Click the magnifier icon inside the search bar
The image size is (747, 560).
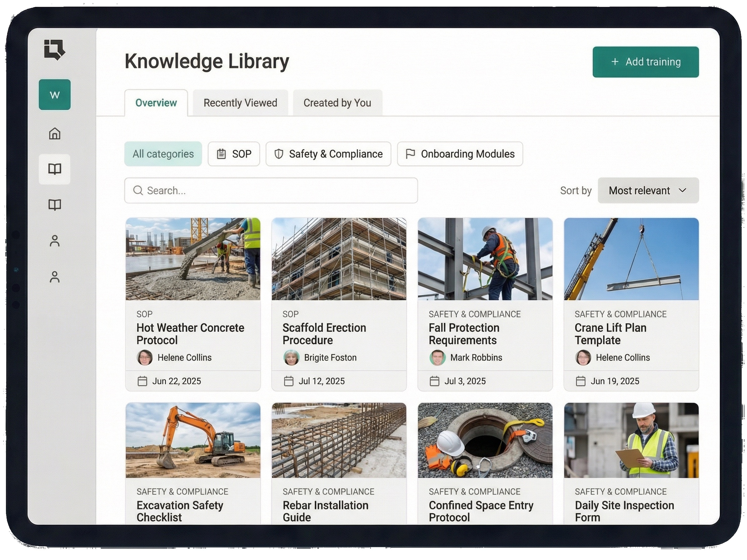click(138, 191)
